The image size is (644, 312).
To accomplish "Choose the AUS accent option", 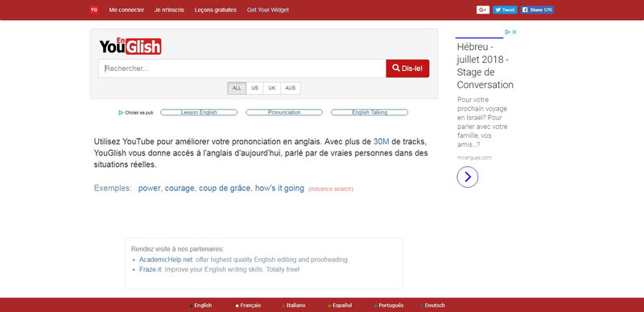I will point(291,89).
